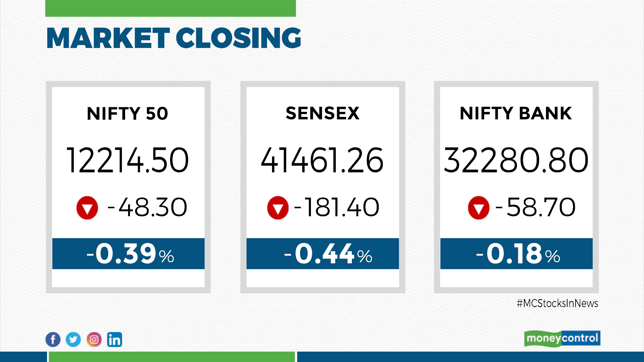Click the red down arrow beside -58.70

coord(479,208)
